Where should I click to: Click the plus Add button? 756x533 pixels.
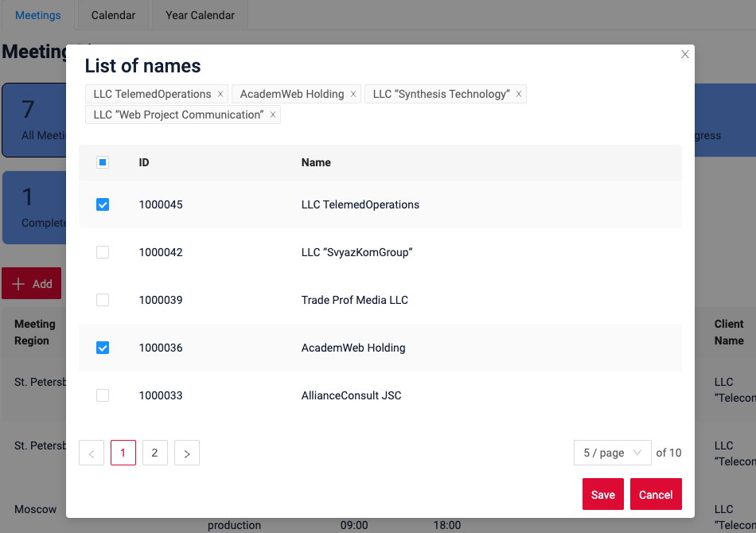click(32, 283)
